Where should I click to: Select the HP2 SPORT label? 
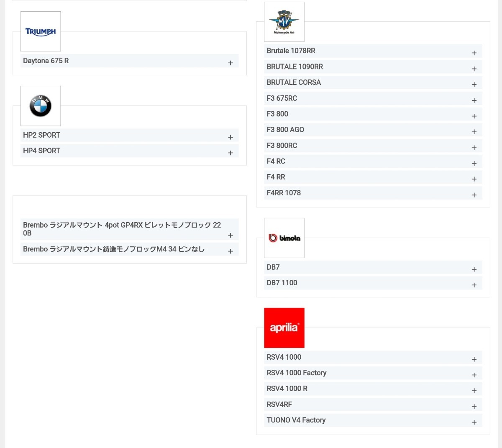click(41, 135)
